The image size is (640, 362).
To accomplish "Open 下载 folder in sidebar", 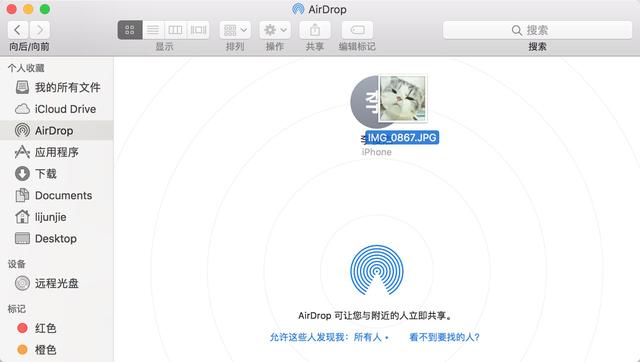I will coord(57,174).
